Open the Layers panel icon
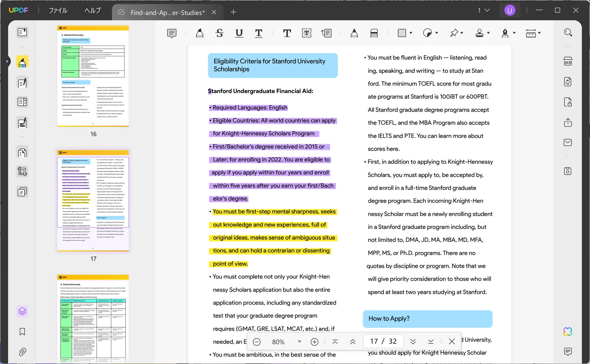 22,311
